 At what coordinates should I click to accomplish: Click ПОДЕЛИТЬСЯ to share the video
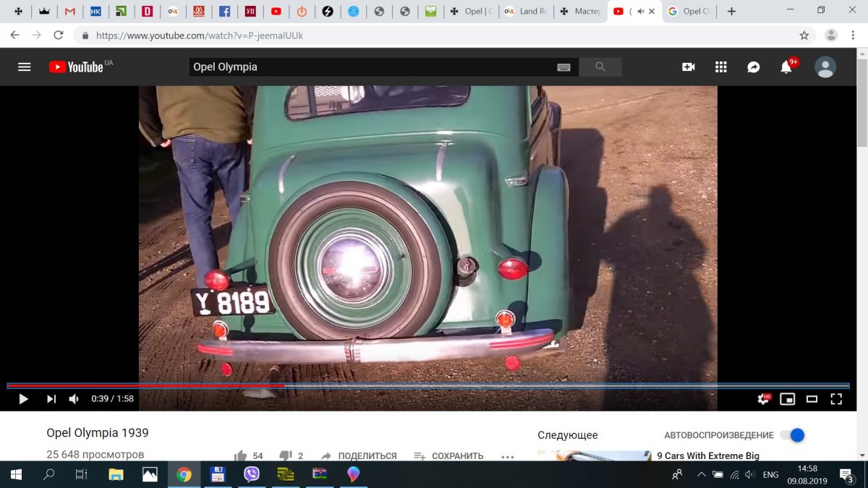click(x=358, y=456)
